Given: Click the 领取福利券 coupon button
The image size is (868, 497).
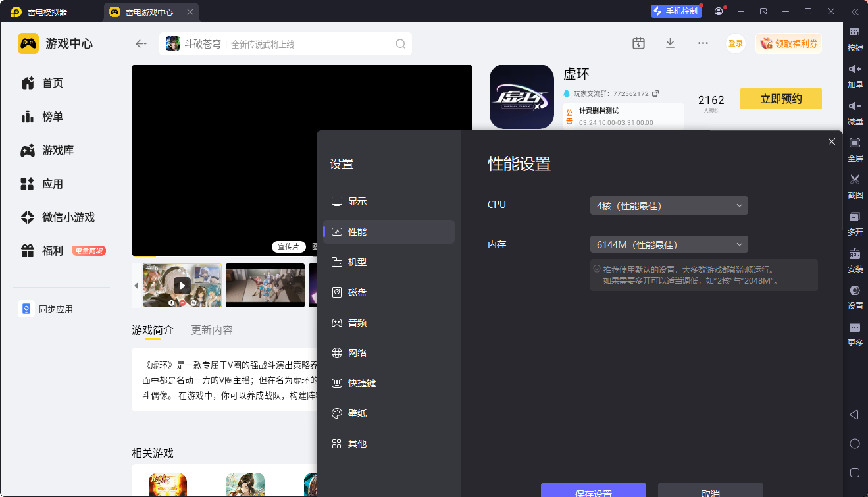Looking at the screenshot, I should pyautogui.click(x=788, y=43).
